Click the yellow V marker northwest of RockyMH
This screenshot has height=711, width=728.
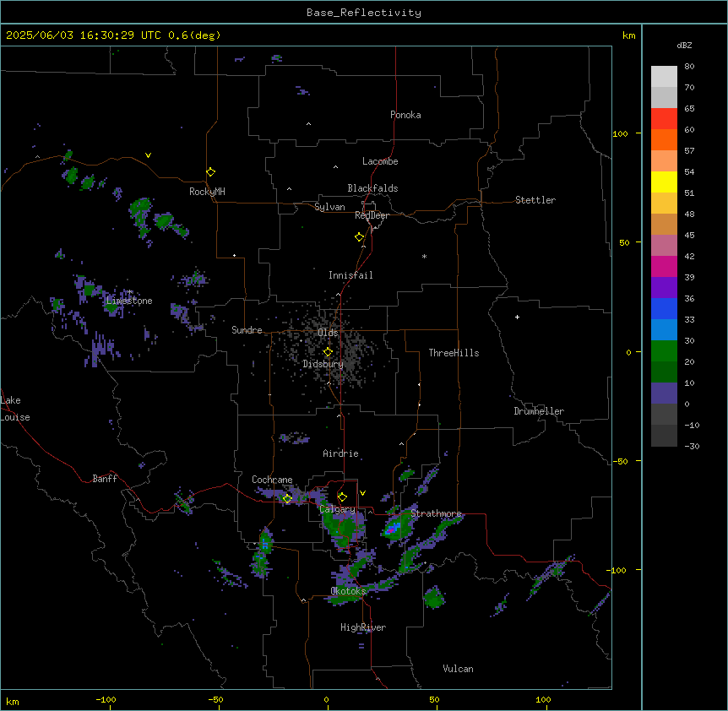(x=148, y=155)
